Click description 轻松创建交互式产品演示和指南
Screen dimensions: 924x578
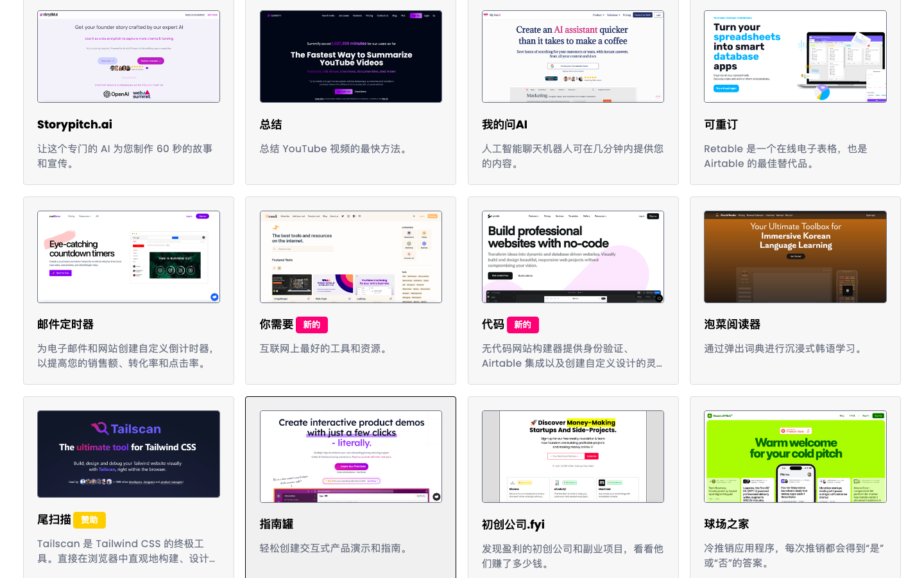tap(335, 548)
